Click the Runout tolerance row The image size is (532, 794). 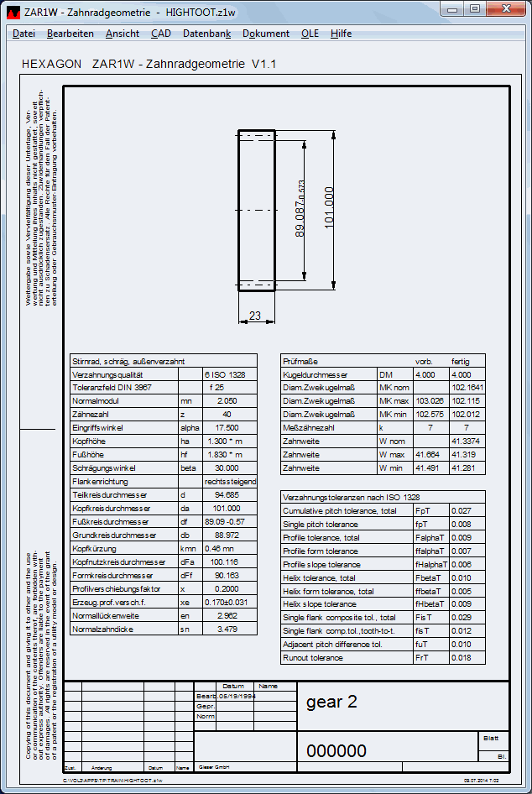383,657
